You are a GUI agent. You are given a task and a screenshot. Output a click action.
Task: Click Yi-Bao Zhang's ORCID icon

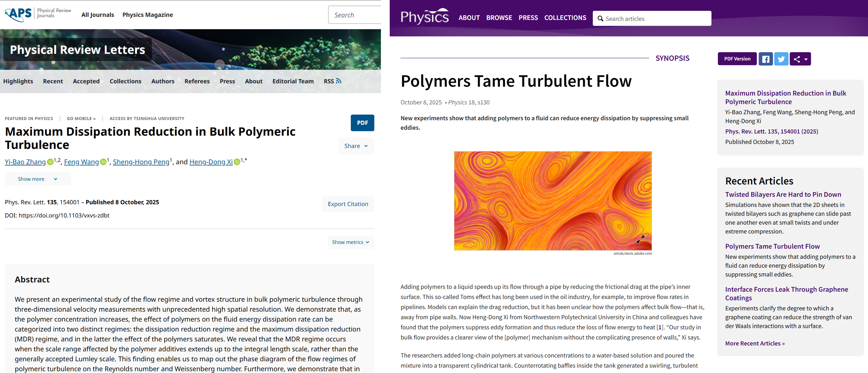coord(50,162)
